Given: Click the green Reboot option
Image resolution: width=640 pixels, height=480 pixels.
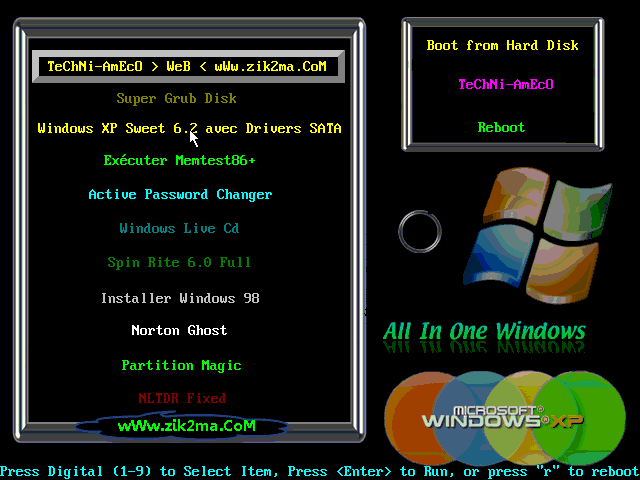Looking at the screenshot, I should pyautogui.click(x=501, y=127).
